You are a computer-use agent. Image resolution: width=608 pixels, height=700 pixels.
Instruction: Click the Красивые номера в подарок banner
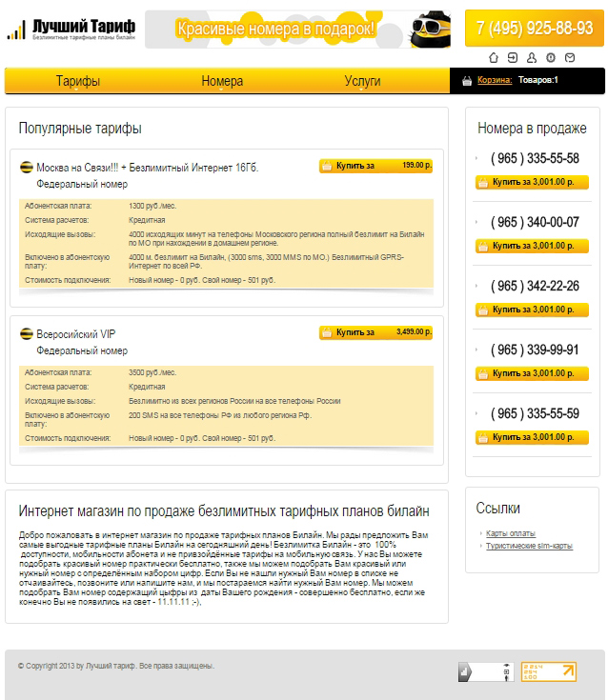[x=297, y=29]
